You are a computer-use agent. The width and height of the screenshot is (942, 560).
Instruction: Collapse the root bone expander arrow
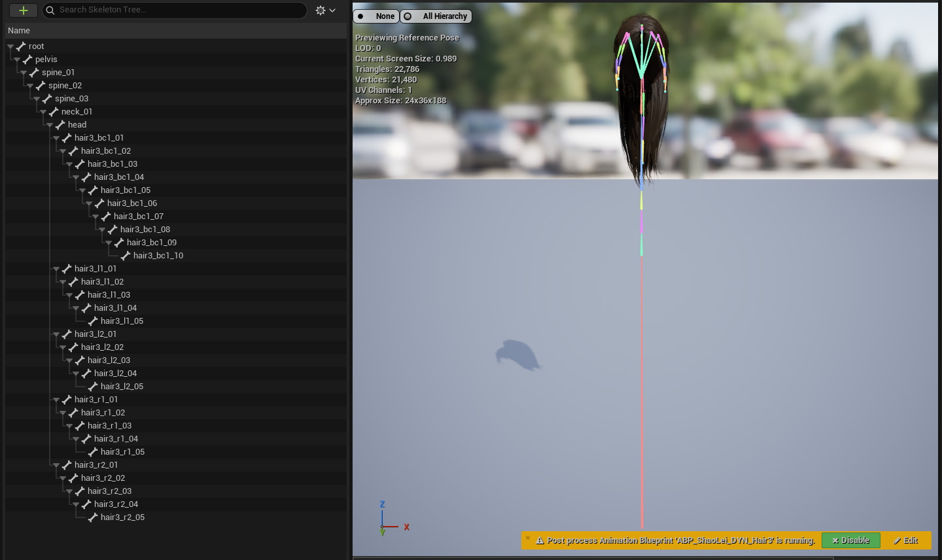[10, 46]
